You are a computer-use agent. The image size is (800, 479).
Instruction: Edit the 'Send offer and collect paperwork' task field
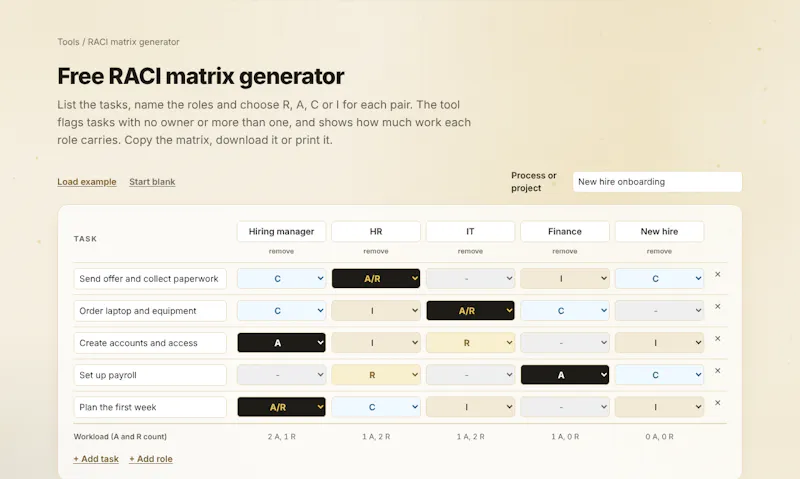[x=150, y=279]
